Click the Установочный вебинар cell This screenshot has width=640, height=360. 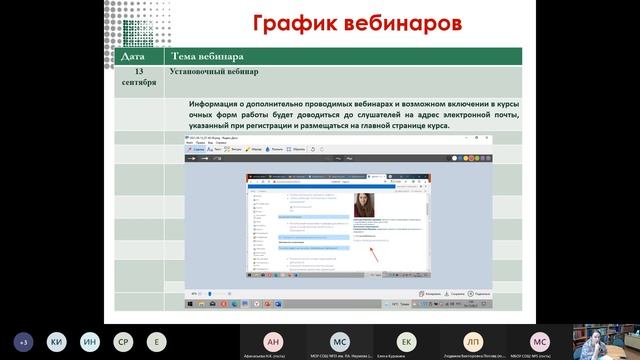(343, 81)
